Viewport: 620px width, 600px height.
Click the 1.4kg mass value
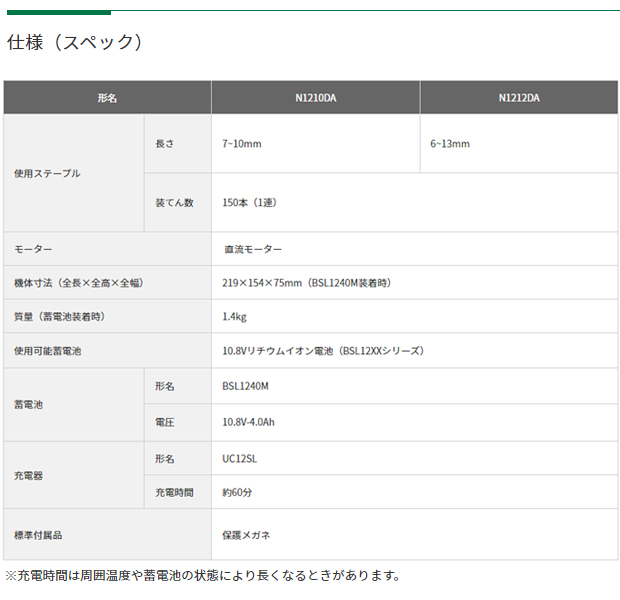coord(234,317)
